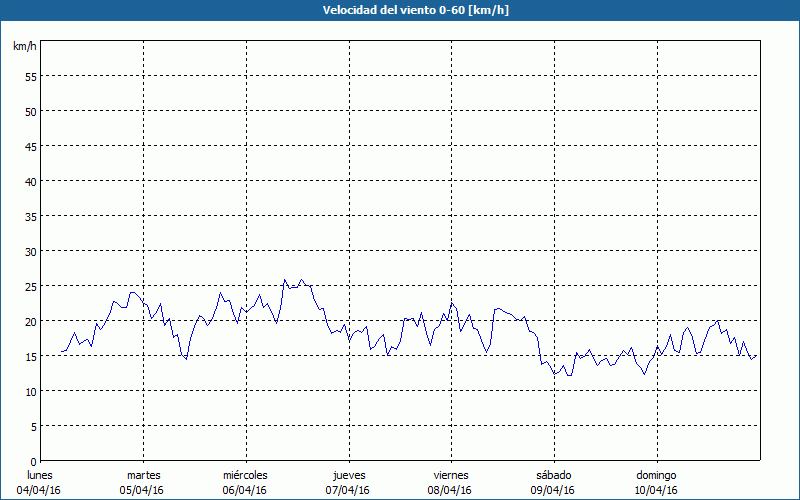Click the date 09/04/16 under sábado

point(553,490)
